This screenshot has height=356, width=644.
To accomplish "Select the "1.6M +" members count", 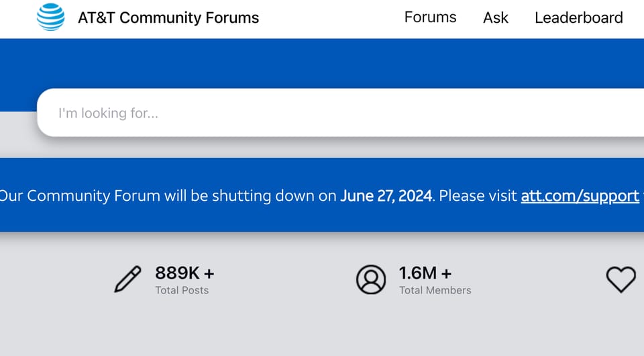I will click(x=425, y=273).
